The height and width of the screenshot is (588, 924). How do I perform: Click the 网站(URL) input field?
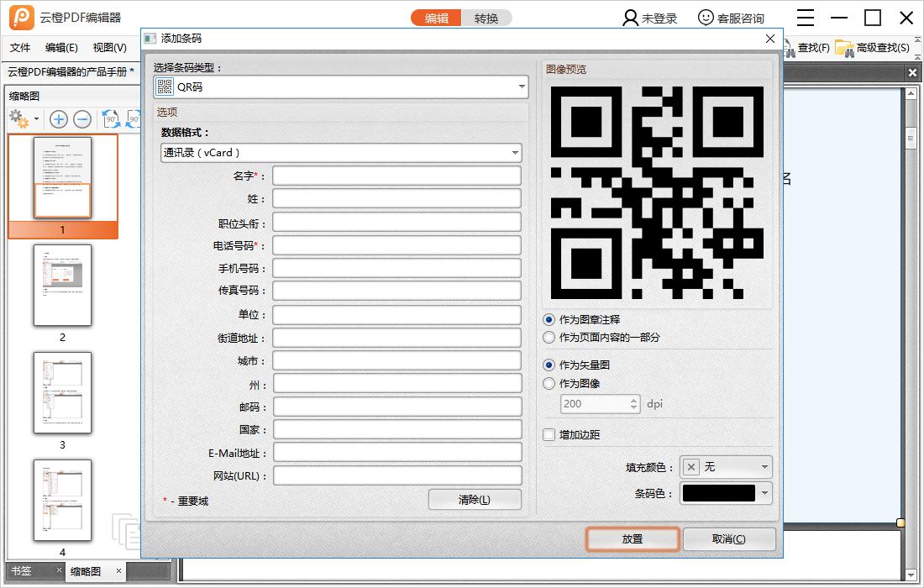click(397, 475)
